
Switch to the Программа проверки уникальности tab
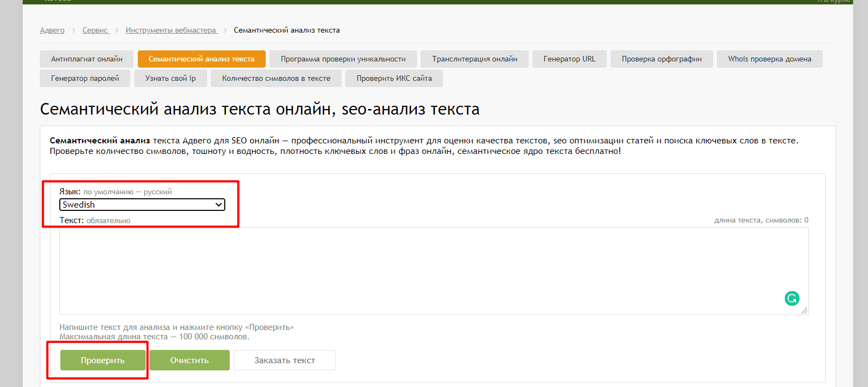tap(343, 59)
